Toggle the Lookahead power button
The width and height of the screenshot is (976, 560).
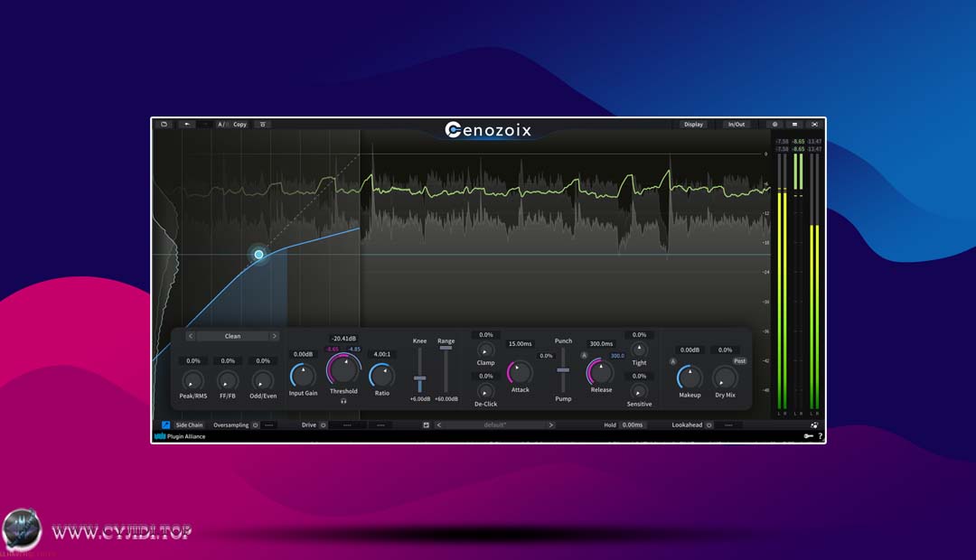click(709, 425)
